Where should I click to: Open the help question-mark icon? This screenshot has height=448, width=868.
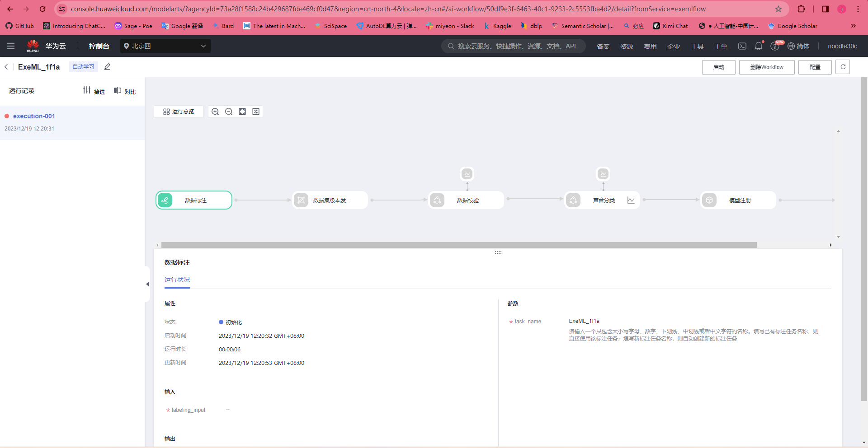point(775,46)
